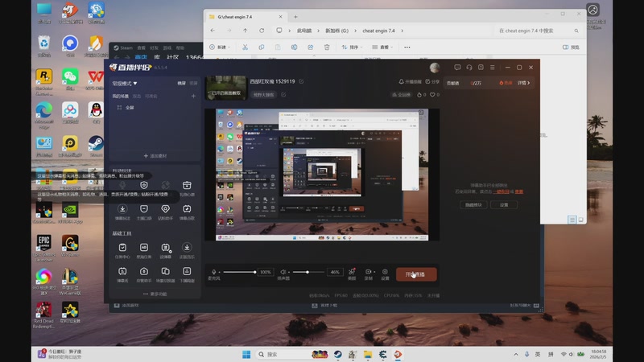Switch to G:\cheat engin 7.4 Explorer tab
Image resolution: width=644 pixels, height=362 pixels.
(246, 17)
